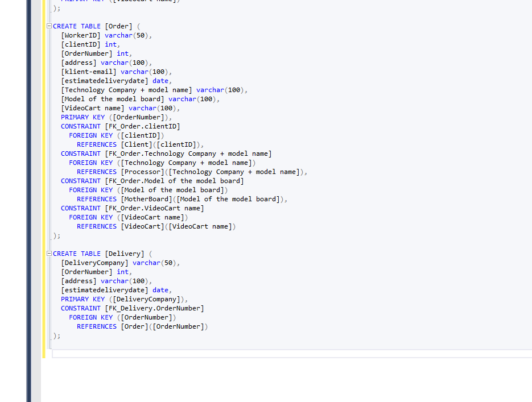Click the REFERENCES [VideoCart] line
This screenshot has height=402, width=532.
point(156,226)
